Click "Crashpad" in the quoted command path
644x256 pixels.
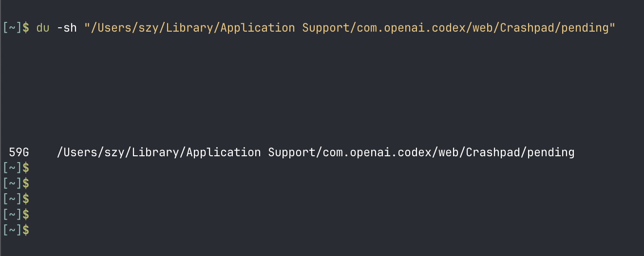tap(527, 28)
